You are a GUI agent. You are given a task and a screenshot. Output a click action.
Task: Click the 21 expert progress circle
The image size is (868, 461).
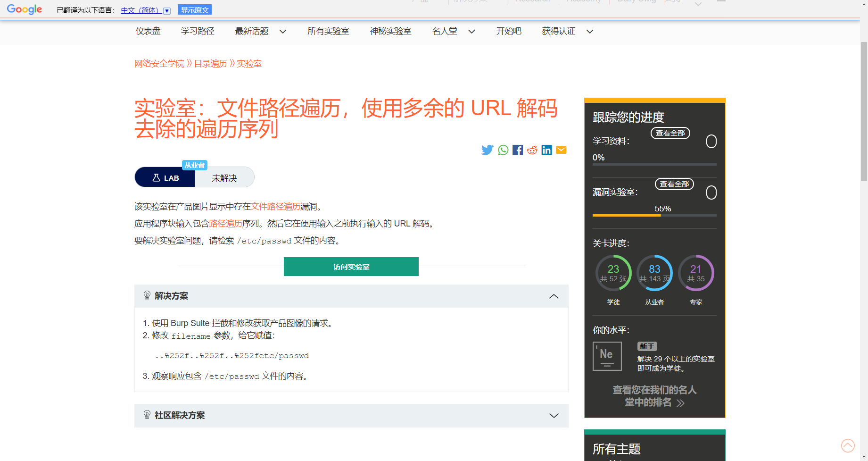tap(696, 273)
